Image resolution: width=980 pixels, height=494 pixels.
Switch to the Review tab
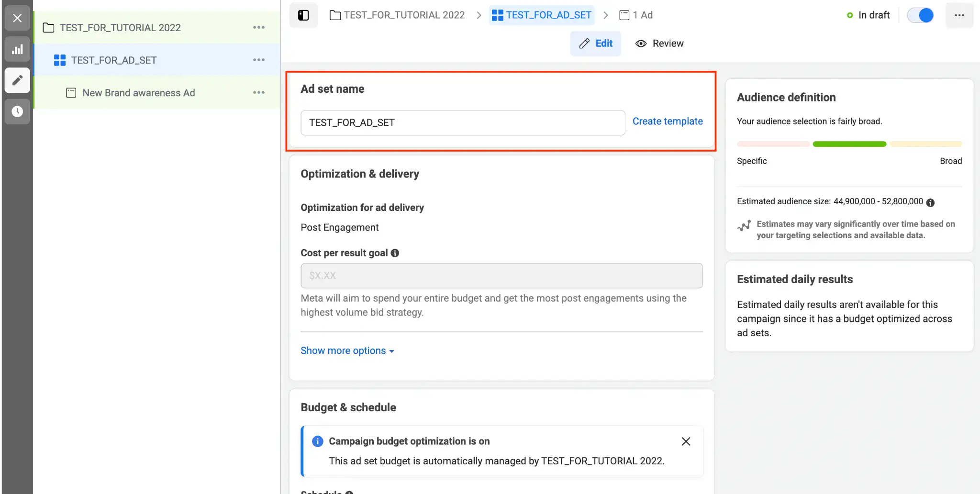[659, 44]
